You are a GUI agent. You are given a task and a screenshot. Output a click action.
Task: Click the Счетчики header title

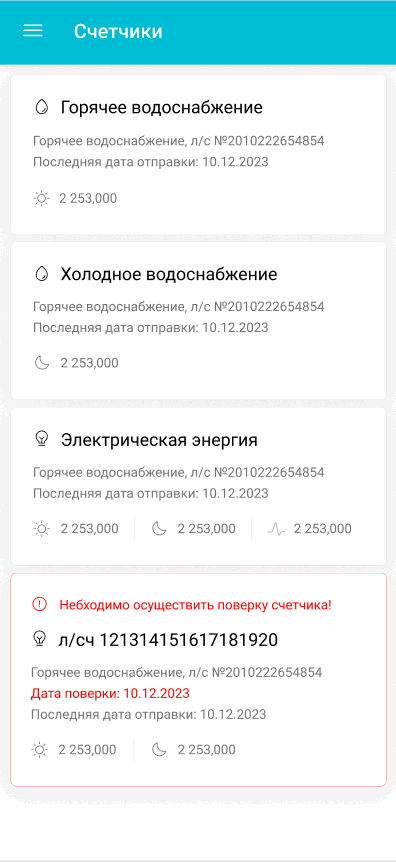tap(118, 31)
